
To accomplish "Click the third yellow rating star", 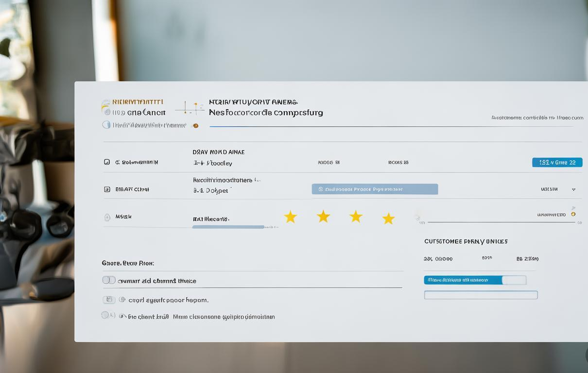I will coord(356,217).
